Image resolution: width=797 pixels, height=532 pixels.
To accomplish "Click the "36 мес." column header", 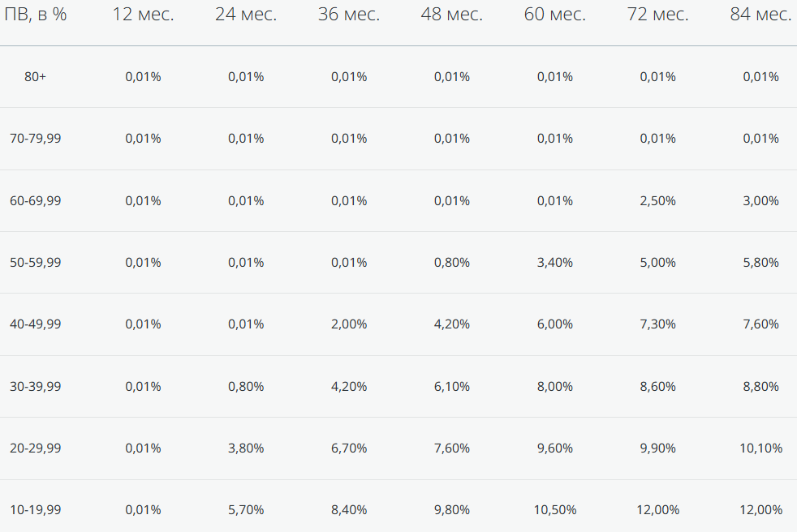I will (349, 15).
